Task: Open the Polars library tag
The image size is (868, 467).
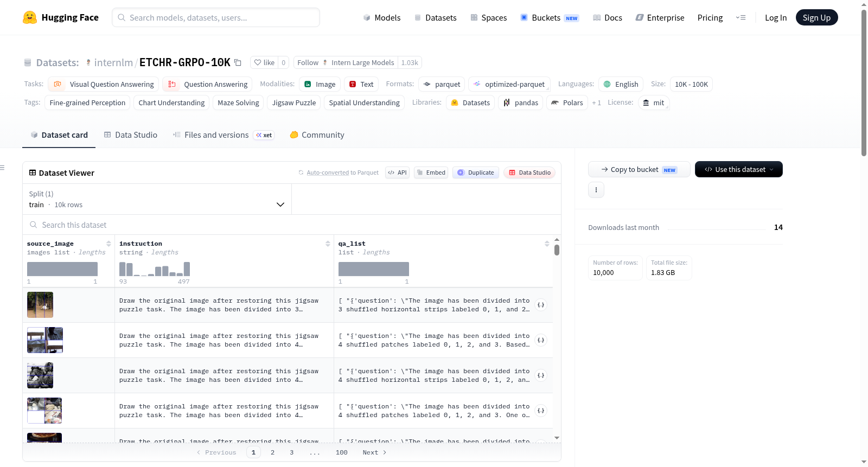Action: pos(567,103)
